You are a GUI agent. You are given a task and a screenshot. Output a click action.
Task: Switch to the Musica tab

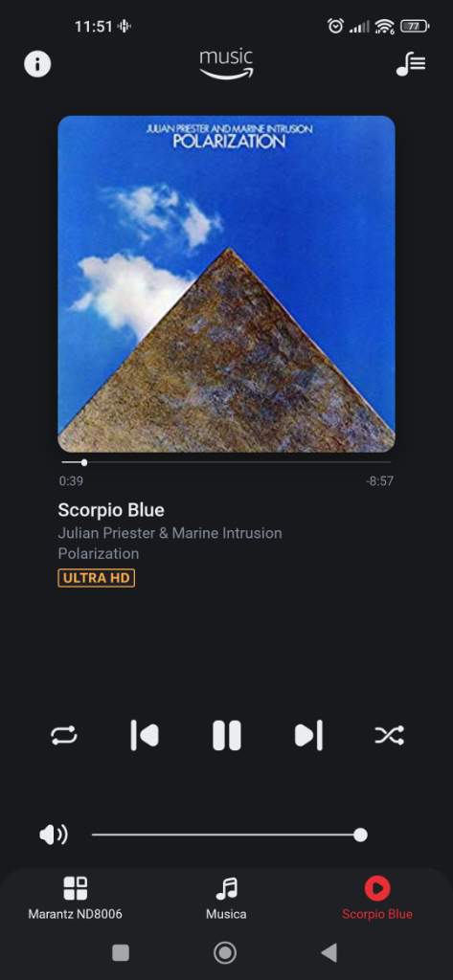click(x=226, y=898)
